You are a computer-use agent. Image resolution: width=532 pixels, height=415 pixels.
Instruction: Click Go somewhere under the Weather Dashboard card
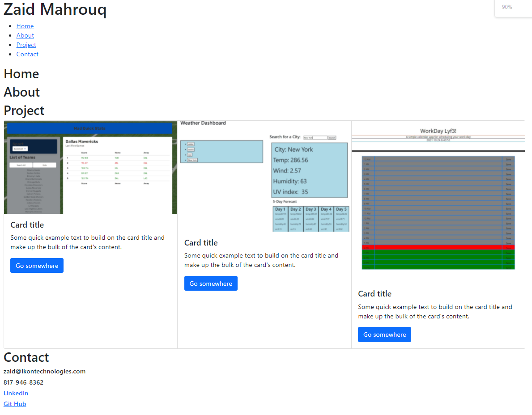coord(211,284)
